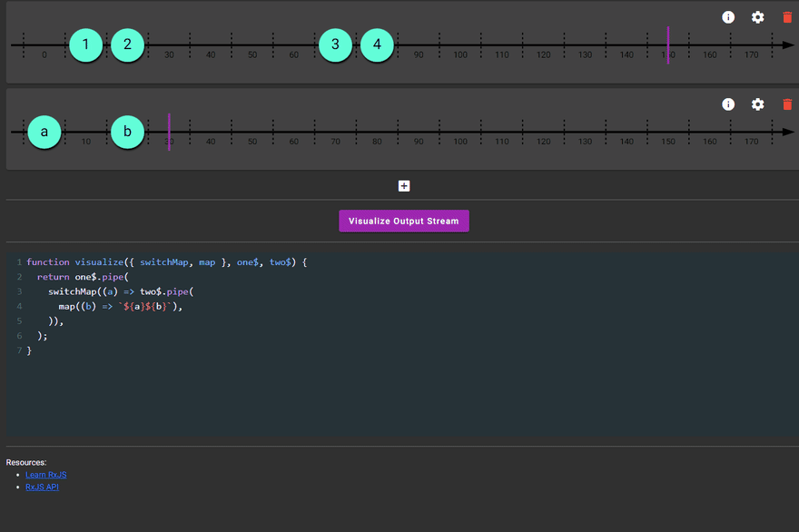This screenshot has width=799, height=532.
Task: Add a new stream with plus icon
Action: point(403,186)
